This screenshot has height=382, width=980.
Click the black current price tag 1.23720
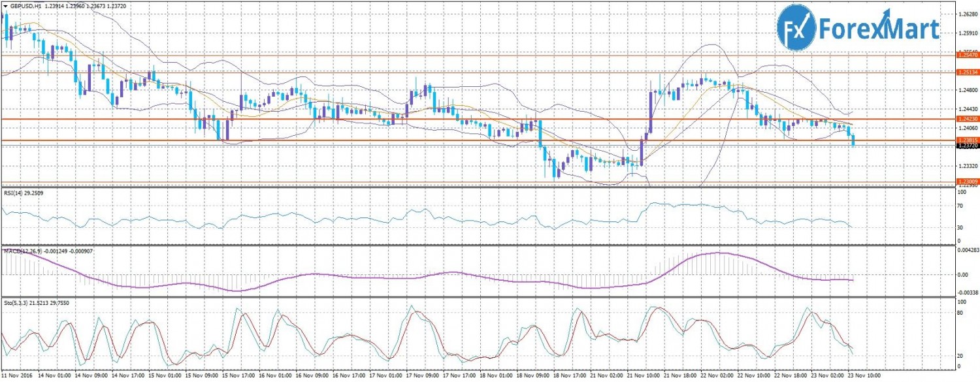[967, 146]
